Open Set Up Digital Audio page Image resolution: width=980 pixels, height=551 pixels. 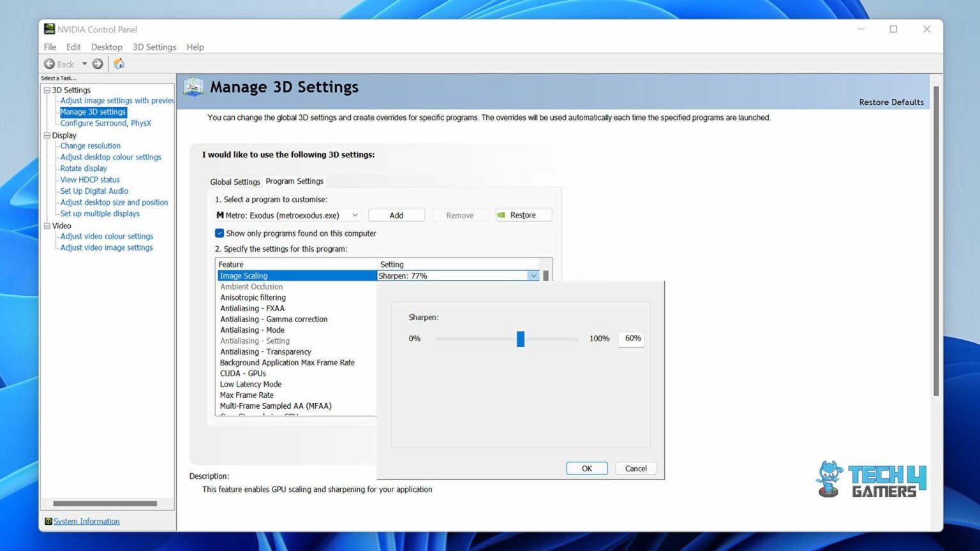click(94, 191)
